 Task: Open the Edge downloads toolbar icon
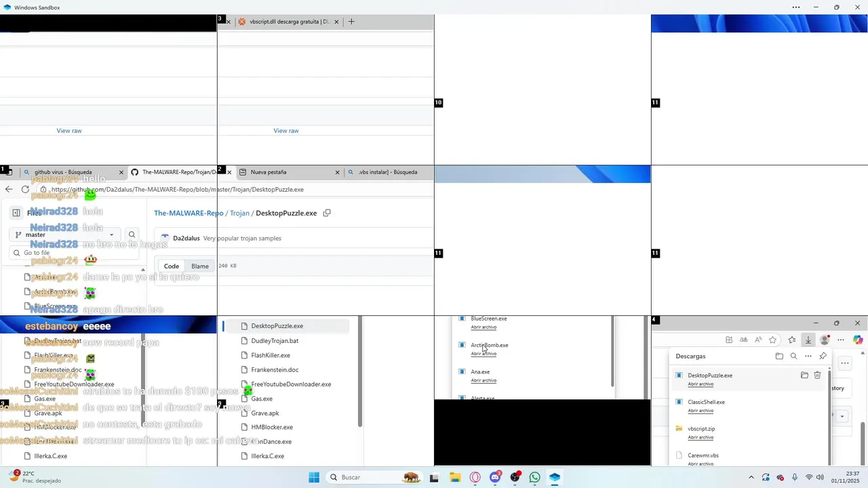[x=808, y=340]
